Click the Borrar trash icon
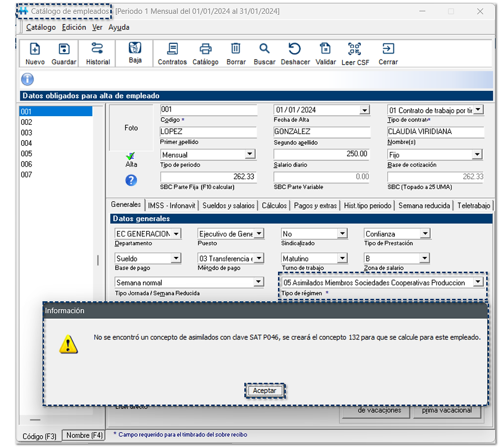The width and height of the screenshot is (500, 448). 236,49
